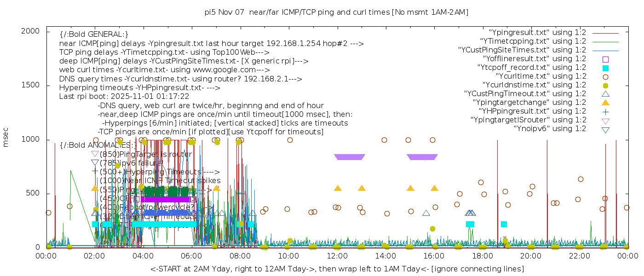Select the olive dot Ycurldnstime.txt legend marker
The height and width of the screenshot is (276, 644).
pos(605,85)
